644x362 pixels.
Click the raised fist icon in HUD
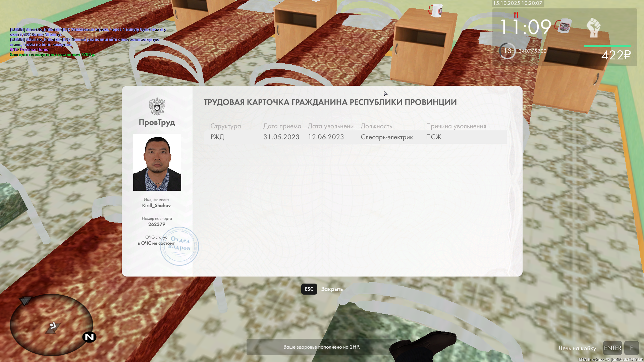pyautogui.click(x=593, y=27)
